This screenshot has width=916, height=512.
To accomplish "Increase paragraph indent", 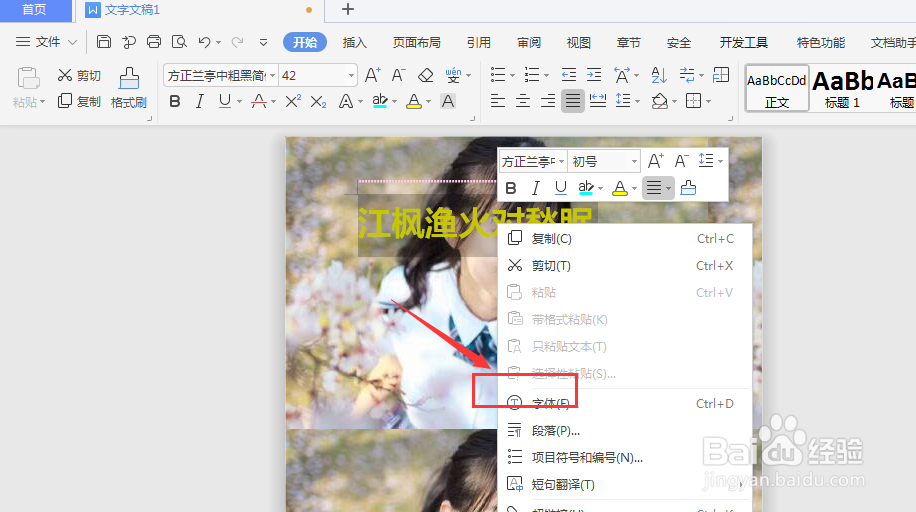I will point(594,75).
